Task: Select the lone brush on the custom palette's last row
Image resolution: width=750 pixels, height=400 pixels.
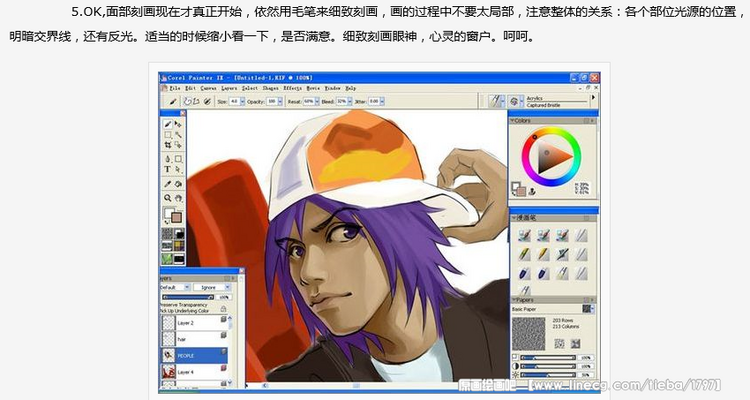Action: (525, 290)
